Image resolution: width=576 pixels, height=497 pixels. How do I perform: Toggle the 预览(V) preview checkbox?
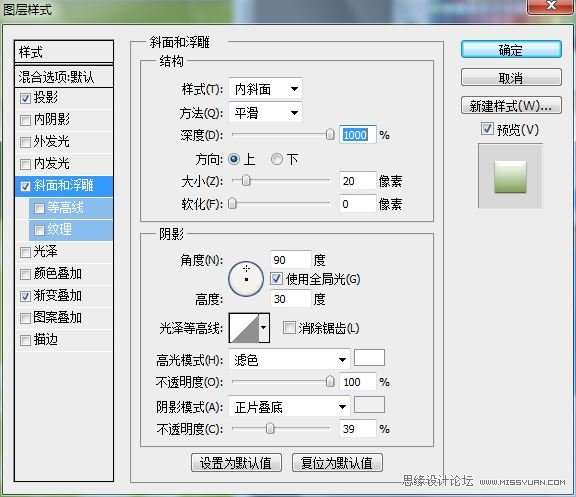487,129
